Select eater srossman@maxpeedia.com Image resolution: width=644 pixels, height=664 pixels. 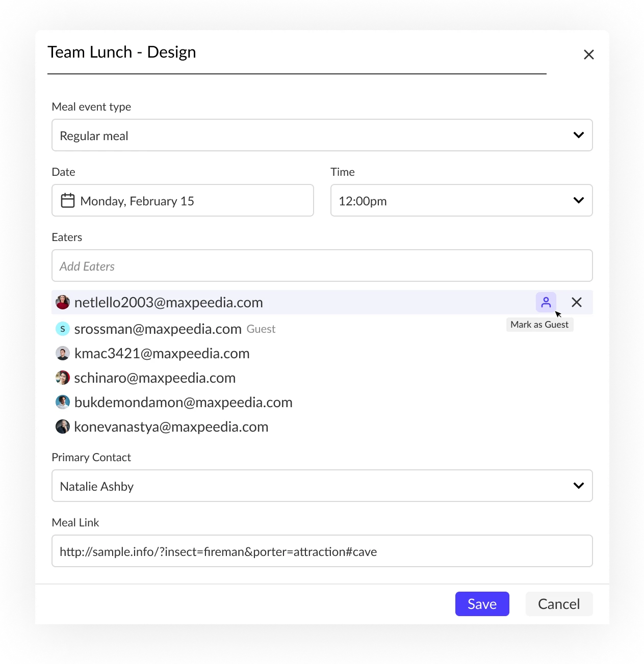pos(158,329)
